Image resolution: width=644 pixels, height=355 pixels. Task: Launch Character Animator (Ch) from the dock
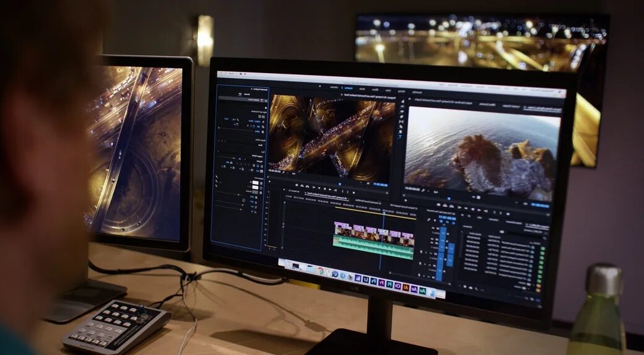(x=398, y=286)
